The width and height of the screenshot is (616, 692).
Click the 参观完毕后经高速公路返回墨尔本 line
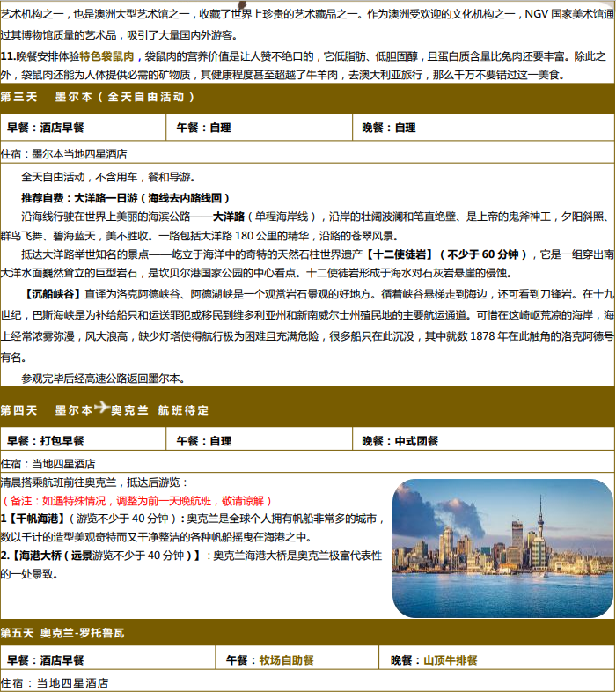[103, 378]
